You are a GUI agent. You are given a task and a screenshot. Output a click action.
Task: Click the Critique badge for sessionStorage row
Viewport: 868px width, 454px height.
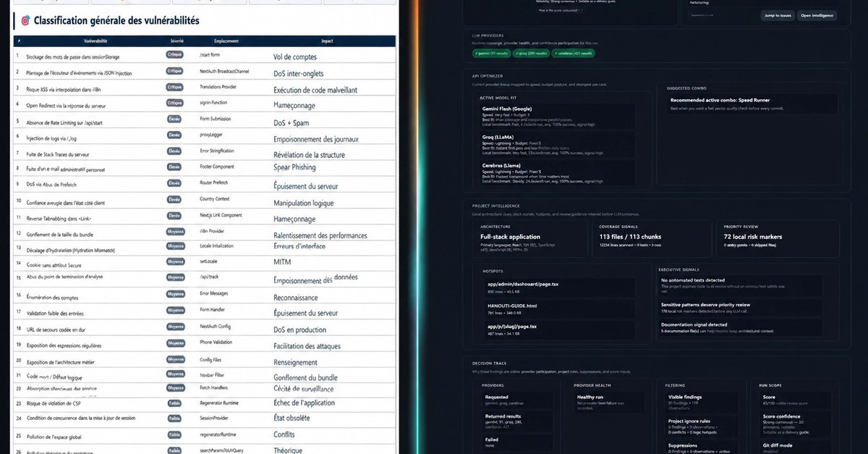(x=174, y=55)
